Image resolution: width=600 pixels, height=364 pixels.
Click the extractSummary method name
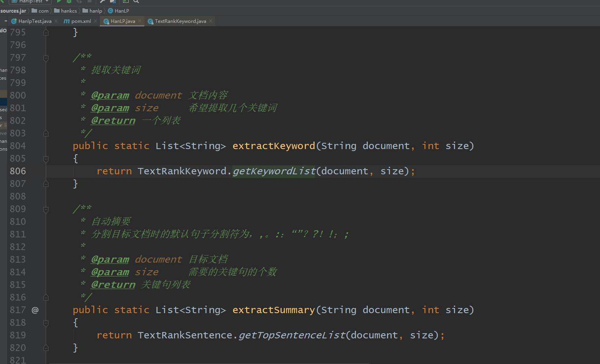pyautogui.click(x=274, y=310)
